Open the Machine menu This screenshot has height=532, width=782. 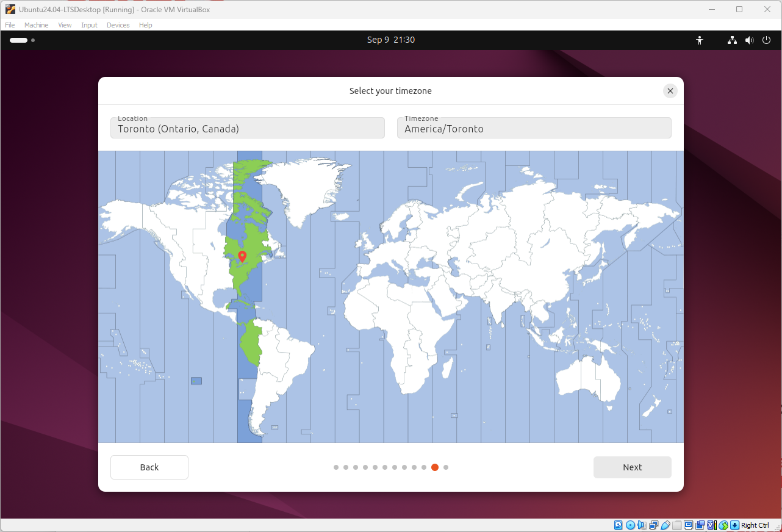coord(36,25)
